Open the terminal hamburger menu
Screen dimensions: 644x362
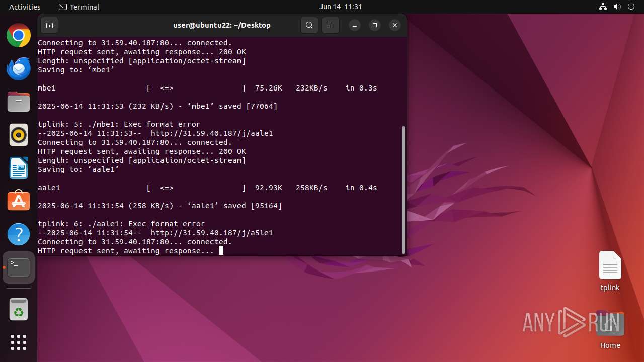(x=331, y=25)
